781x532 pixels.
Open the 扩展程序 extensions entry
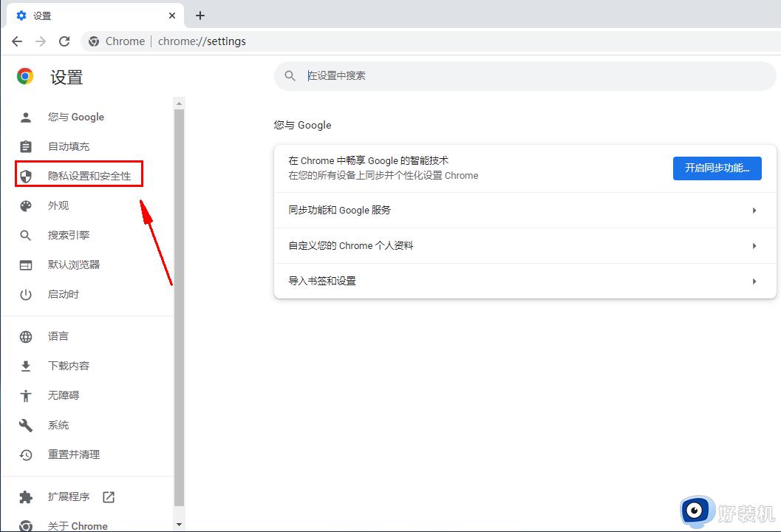pos(68,497)
